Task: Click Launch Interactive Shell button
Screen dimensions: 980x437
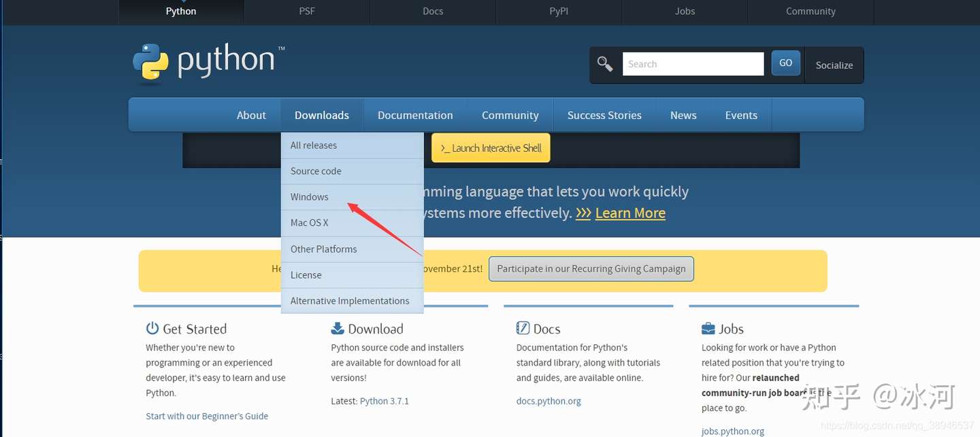Action: point(491,148)
